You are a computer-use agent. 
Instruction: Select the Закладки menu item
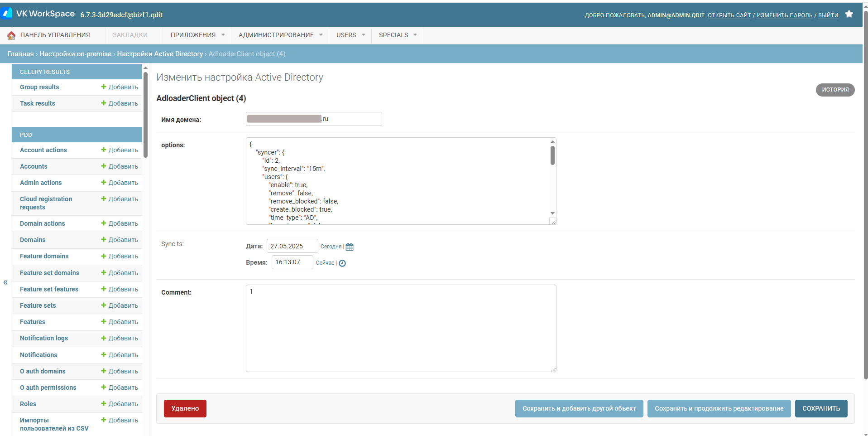130,35
